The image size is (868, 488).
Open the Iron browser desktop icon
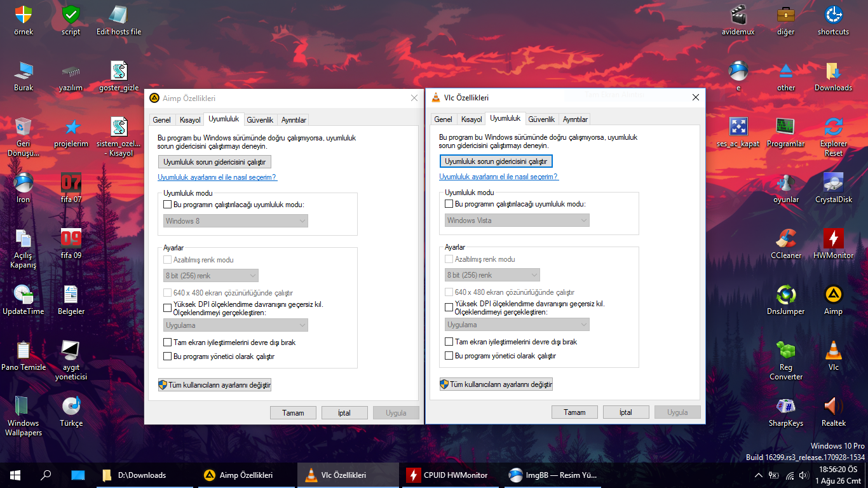(24, 188)
